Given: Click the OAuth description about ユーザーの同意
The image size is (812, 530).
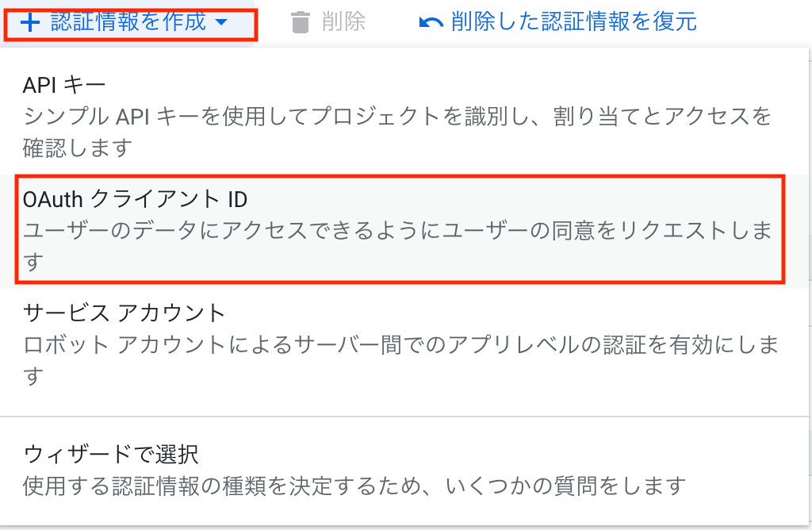Looking at the screenshot, I should tap(398, 246).
